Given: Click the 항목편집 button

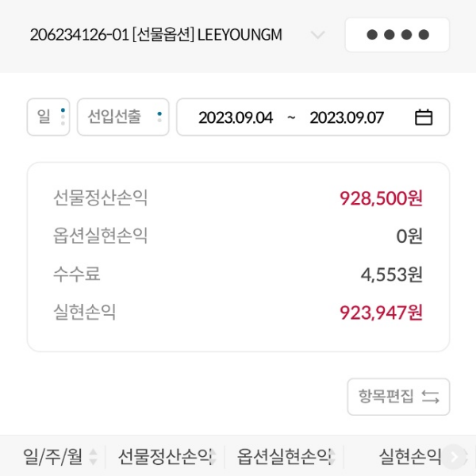Looking at the screenshot, I should pos(397,397).
